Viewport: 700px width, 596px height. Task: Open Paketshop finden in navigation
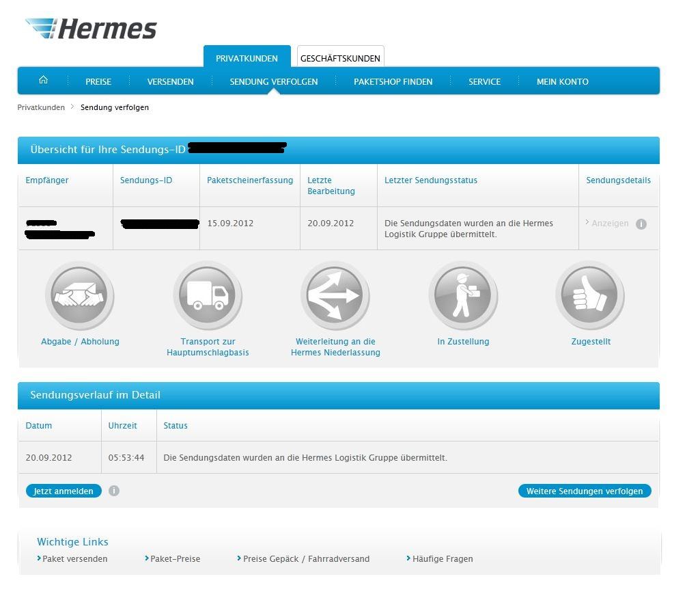tap(393, 82)
